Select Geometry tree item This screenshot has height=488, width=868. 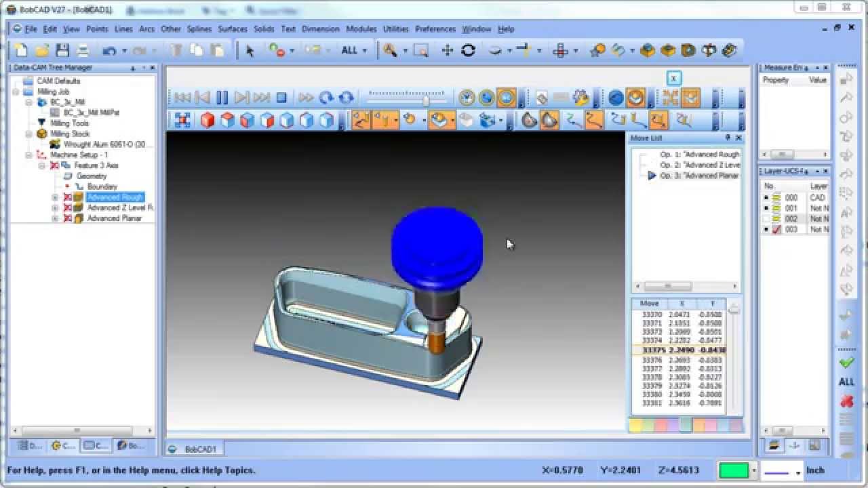[x=92, y=176]
